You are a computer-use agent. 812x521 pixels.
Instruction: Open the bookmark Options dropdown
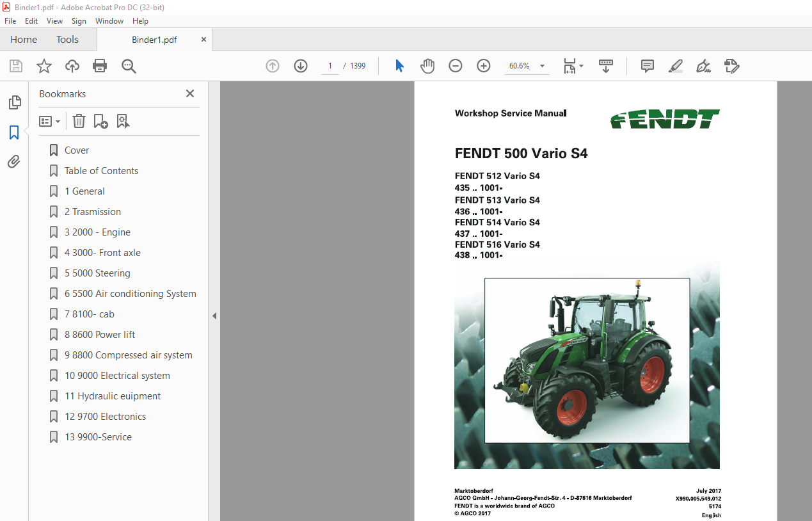(x=50, y=121)
